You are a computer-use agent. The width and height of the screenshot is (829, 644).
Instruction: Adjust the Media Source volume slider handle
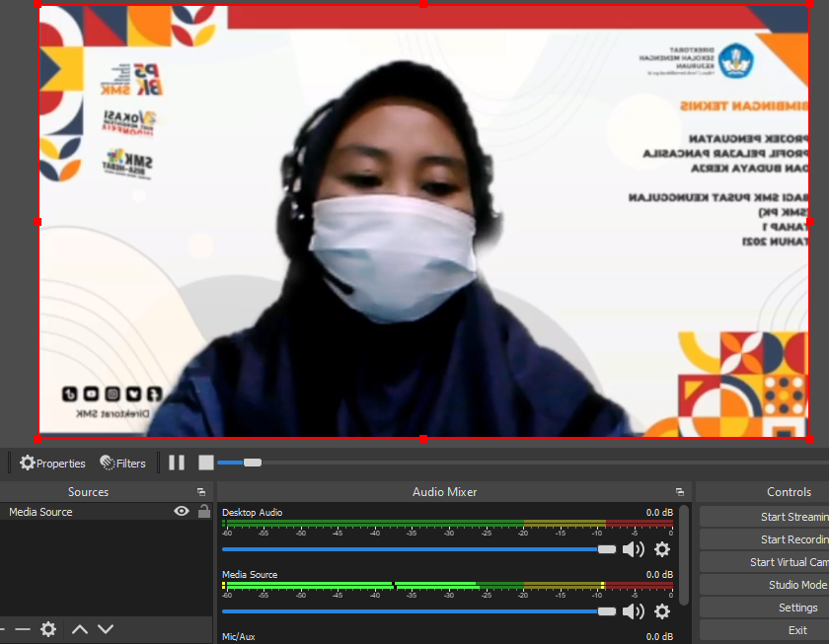[x=606, y=611]
